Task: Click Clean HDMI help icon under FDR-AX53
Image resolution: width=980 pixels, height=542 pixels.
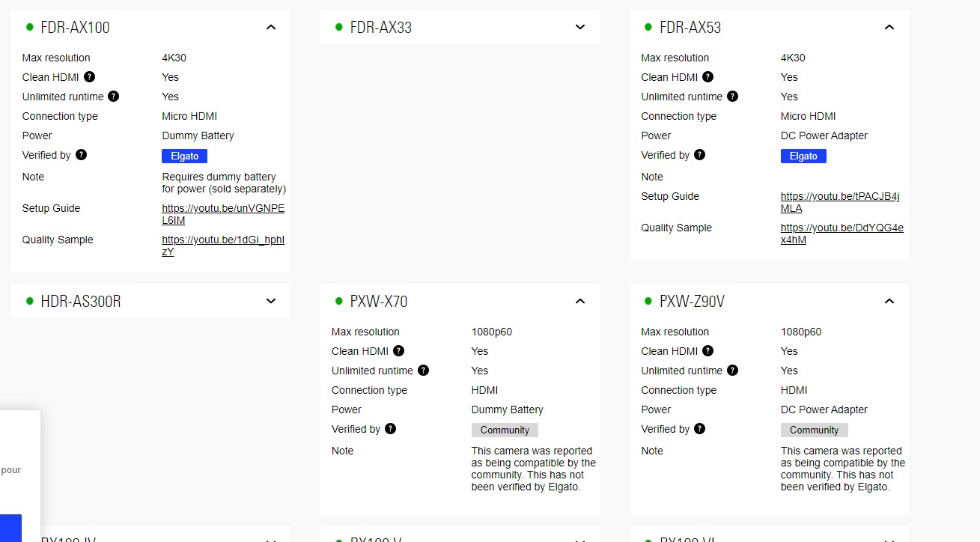Action: [x=708, y=77]
